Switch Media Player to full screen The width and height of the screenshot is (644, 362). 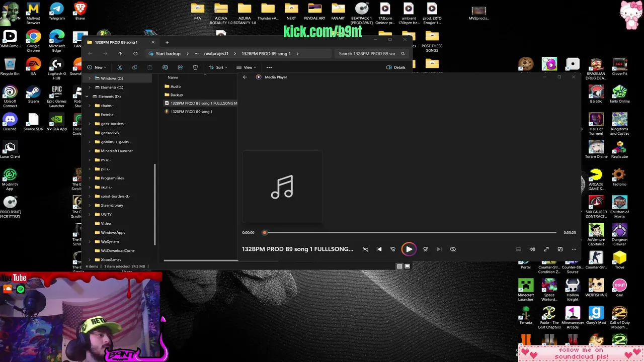[546, 249]
